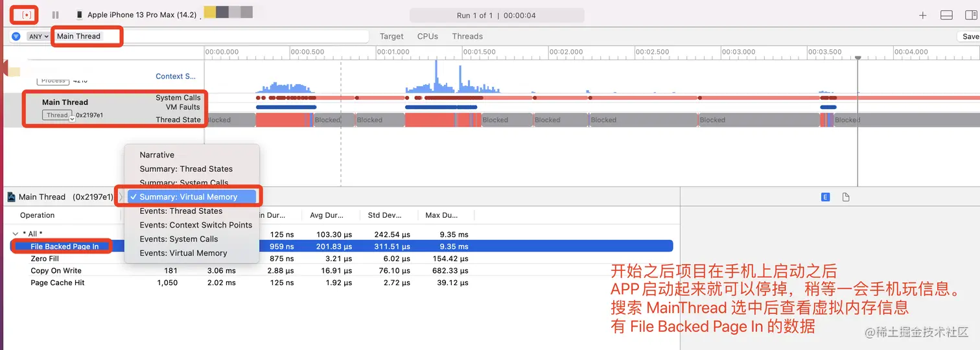
Task: Add an instrument with the plus icon
Action: point(923,15)
